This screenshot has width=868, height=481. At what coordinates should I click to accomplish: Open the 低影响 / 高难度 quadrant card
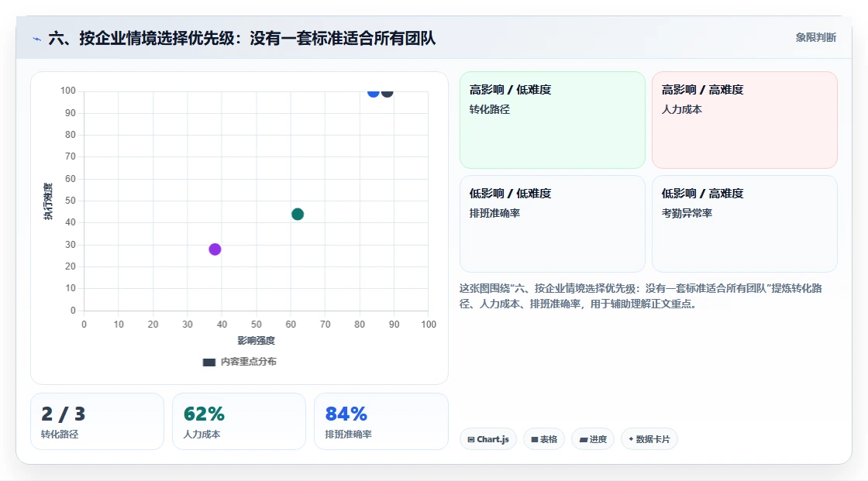pyautogui.click(x=745, y=224)
